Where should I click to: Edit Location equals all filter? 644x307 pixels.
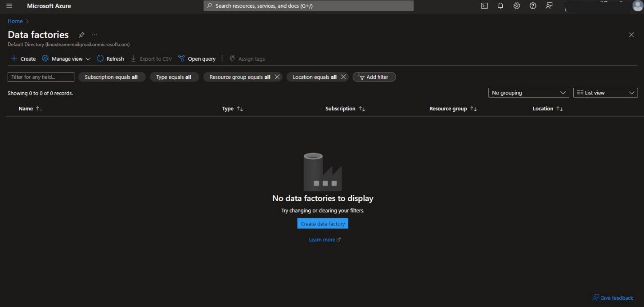click(x=315, y=77)
